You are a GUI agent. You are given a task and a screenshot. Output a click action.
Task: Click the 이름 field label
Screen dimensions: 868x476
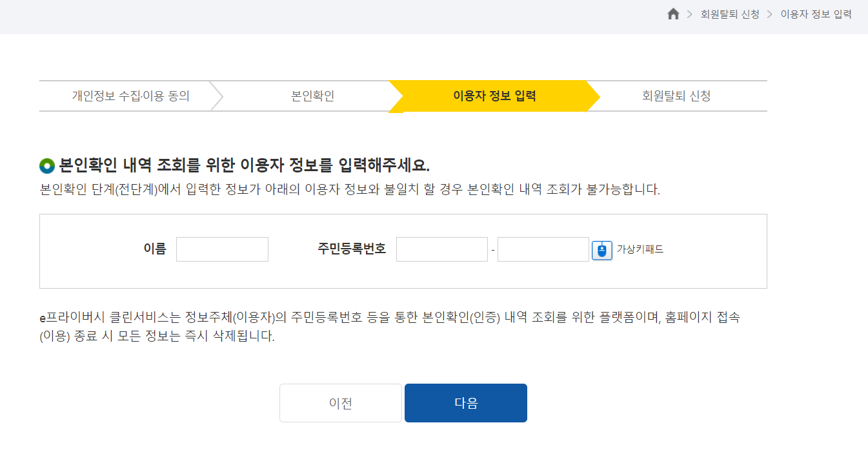click(x=155, y=249)
